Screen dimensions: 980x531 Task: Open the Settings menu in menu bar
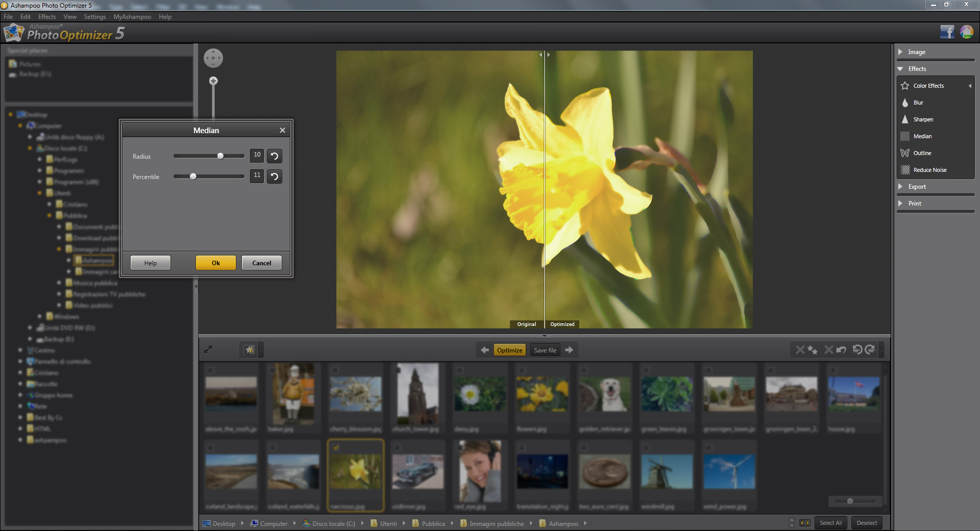94,17
